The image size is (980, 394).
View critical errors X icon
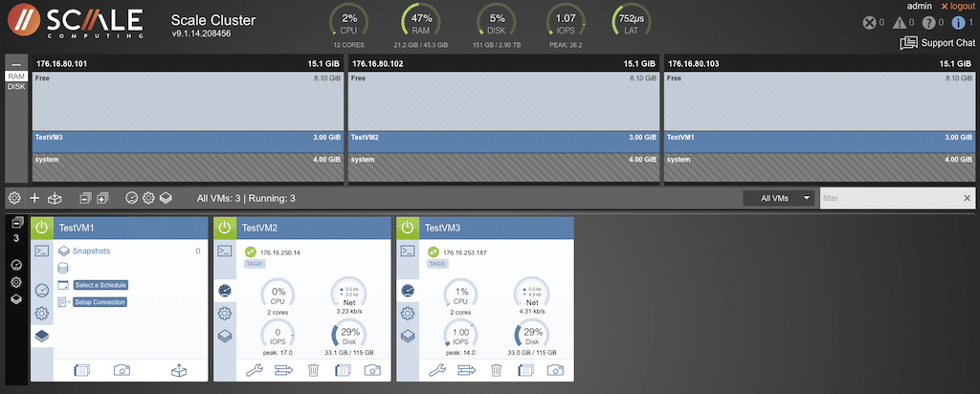pyautogui.click(x=869, y=23)
